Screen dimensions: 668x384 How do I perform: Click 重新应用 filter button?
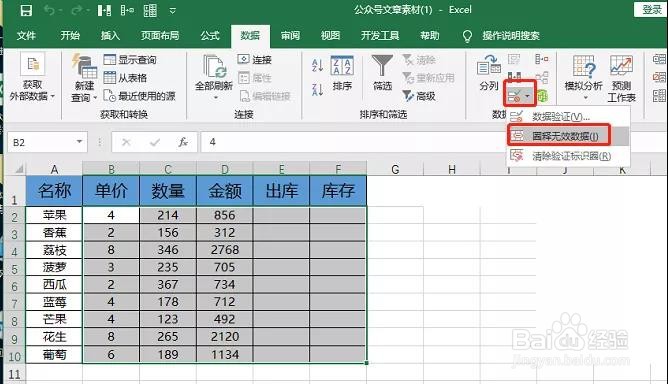tap(429, 78)
